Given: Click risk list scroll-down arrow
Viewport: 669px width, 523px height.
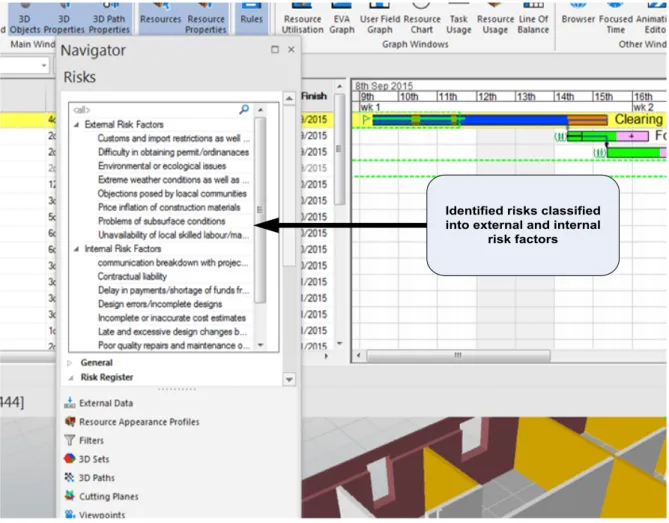Looking at the screenshot, I should [x=260, y=345].
